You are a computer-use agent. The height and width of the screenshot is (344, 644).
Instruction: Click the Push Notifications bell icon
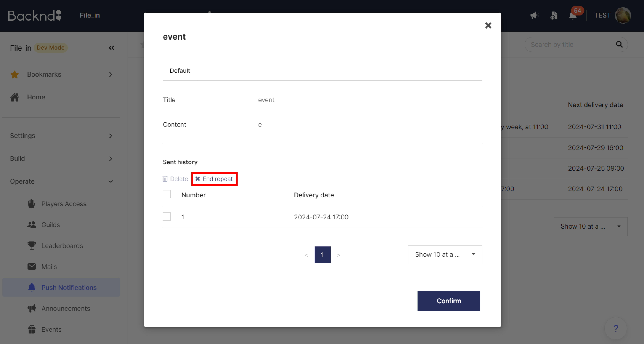click(x=32, y=288)
